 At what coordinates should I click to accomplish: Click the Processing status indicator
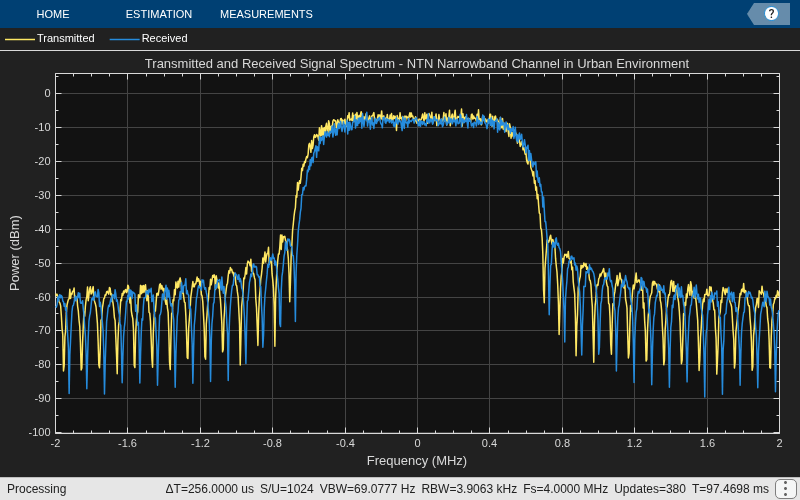coord(37,489)
